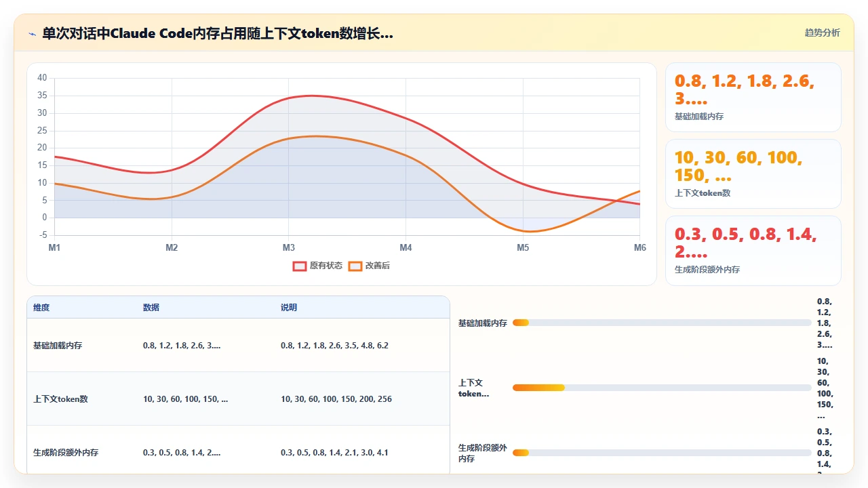Screen dimensions: 868x488
Task: Click the 生成阶段额外内存 progress bar
Action: click(662, 453)
